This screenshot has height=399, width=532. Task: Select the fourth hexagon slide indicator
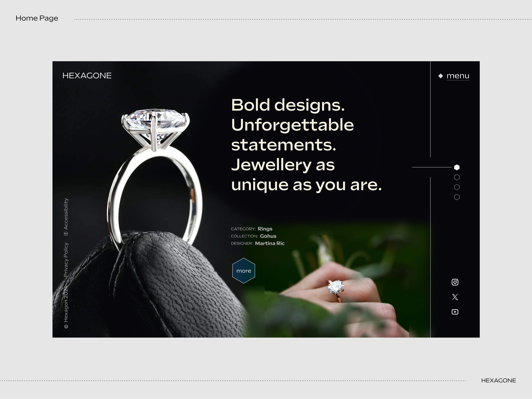(x=457, y=197)
